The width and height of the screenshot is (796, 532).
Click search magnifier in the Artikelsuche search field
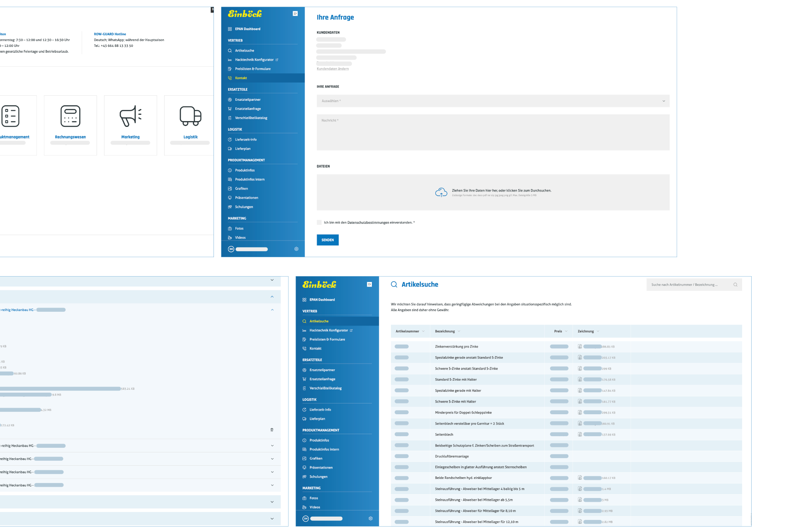pyautogui.click(x=735, y=285)
